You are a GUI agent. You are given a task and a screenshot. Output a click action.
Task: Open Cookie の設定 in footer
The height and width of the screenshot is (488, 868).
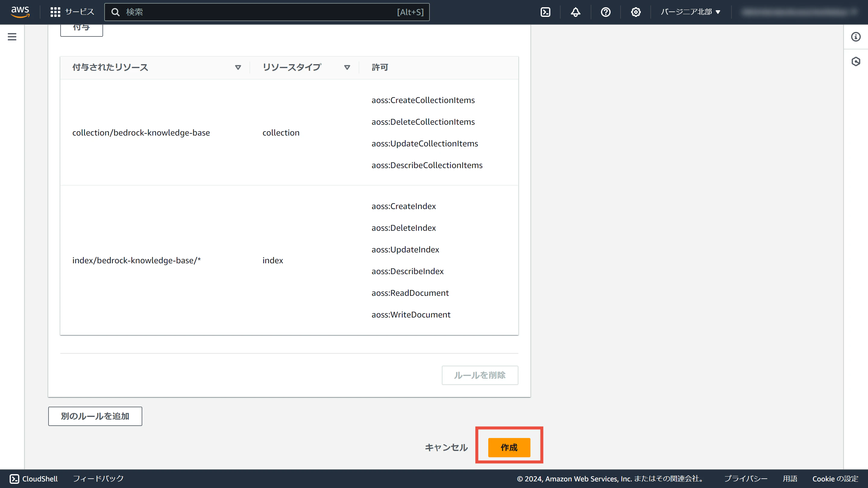(x=835, y=479)
